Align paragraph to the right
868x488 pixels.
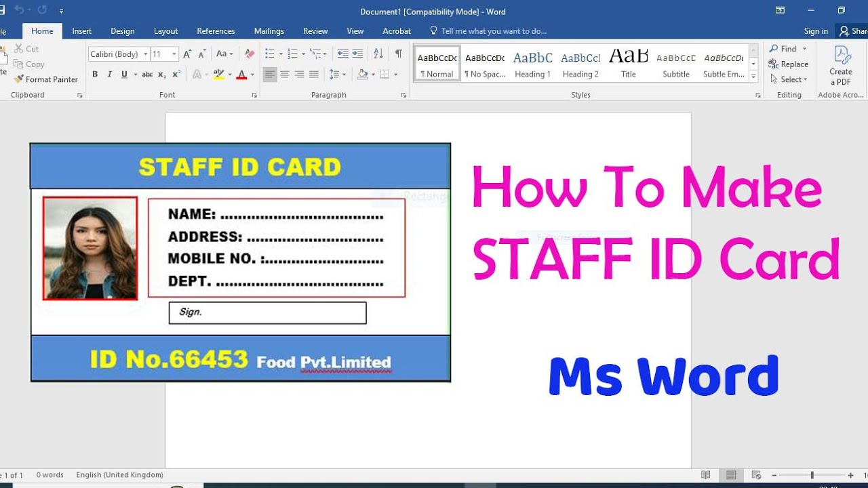pyautogui.click(x=299, y=75)
